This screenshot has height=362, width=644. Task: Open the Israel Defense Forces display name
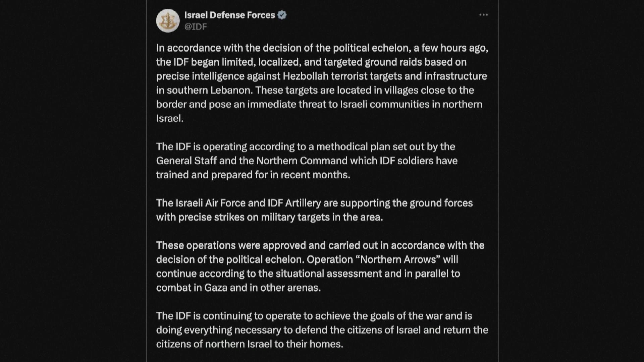229,15
